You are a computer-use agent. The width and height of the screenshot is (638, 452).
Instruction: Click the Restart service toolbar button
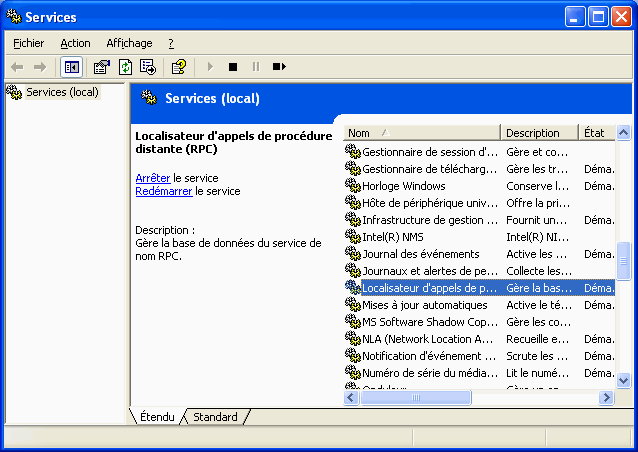point(279,67)
